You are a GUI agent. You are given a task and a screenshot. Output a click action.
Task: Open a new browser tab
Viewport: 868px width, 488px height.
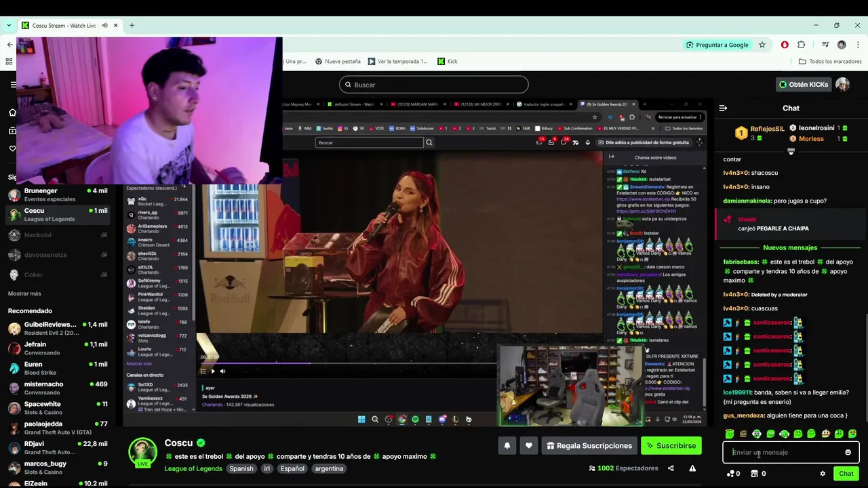pos(132,26)
